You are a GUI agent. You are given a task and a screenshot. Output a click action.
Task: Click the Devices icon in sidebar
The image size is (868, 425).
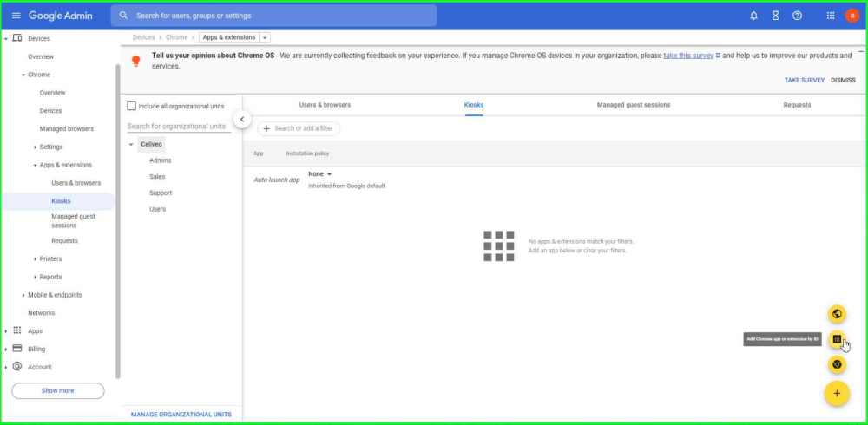[x=17, y=38]
